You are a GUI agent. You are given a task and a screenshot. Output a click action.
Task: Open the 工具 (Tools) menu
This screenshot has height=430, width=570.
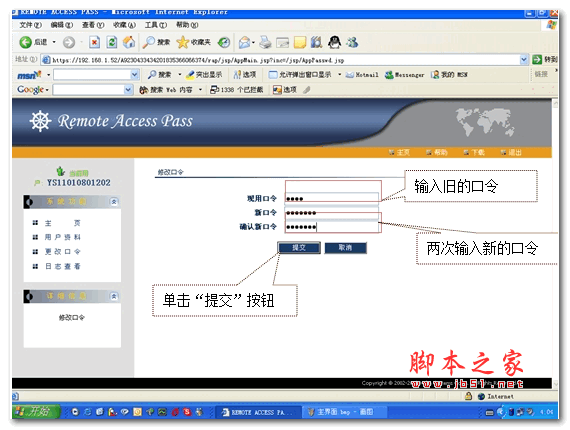pyautogui.click(x=156, y=25)
